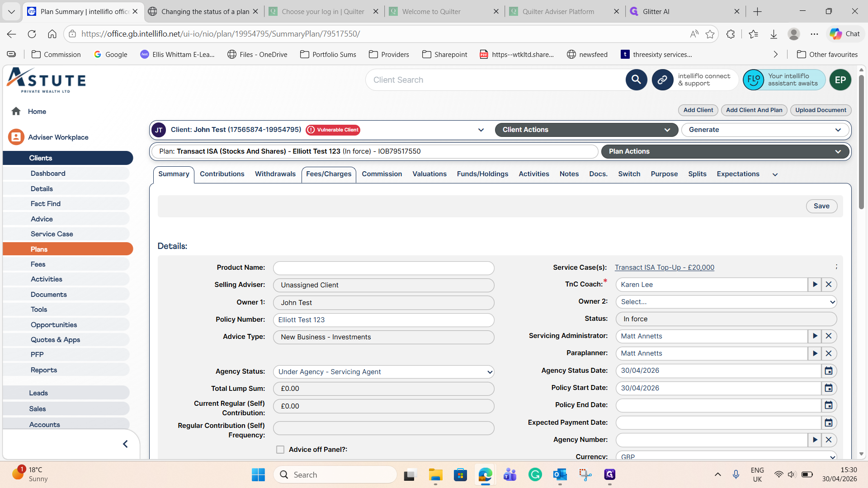
Task: Open the Service Case sidebar item
Action: click(x=66, y=234)
